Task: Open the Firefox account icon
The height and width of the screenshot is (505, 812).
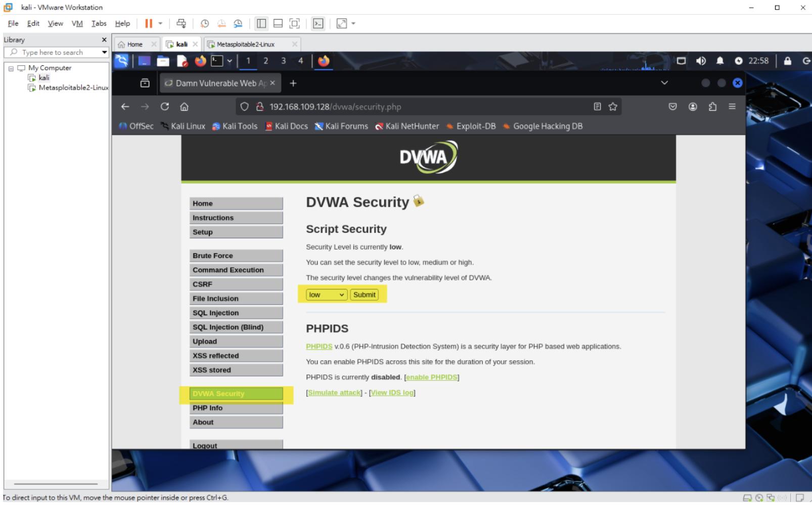Action: [693, 107]
